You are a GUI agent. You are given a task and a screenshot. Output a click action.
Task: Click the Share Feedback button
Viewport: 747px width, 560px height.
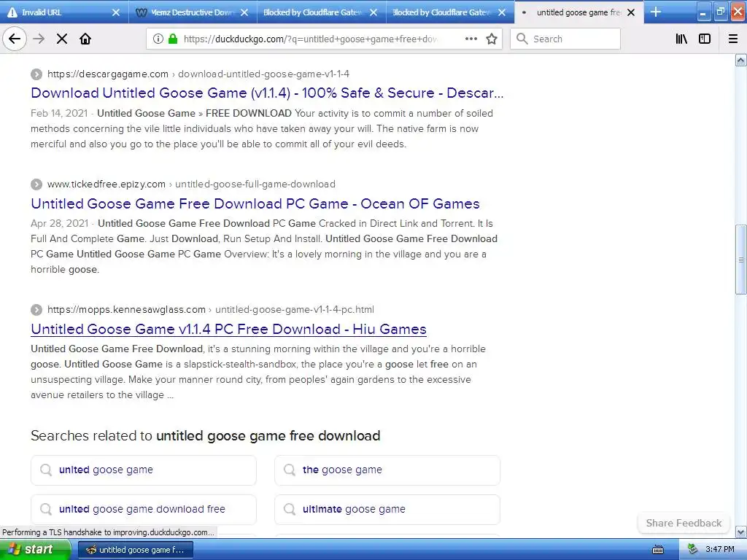[x=684, y=524]
